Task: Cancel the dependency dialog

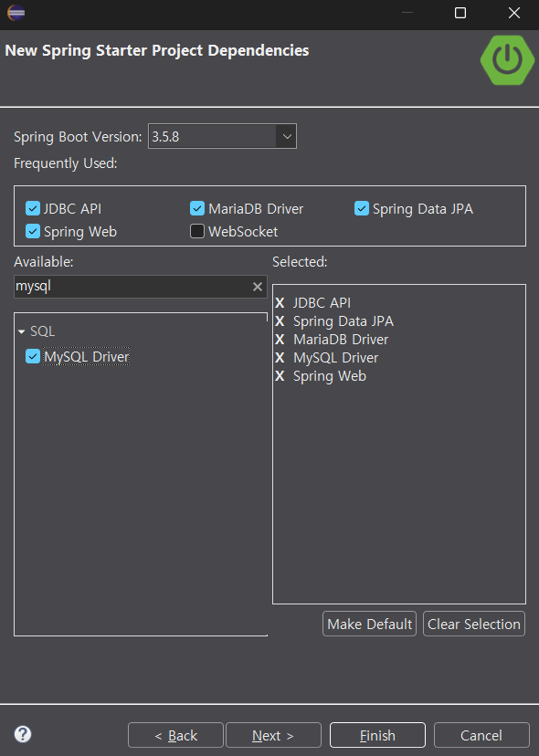Action: [x=481, y=735]
